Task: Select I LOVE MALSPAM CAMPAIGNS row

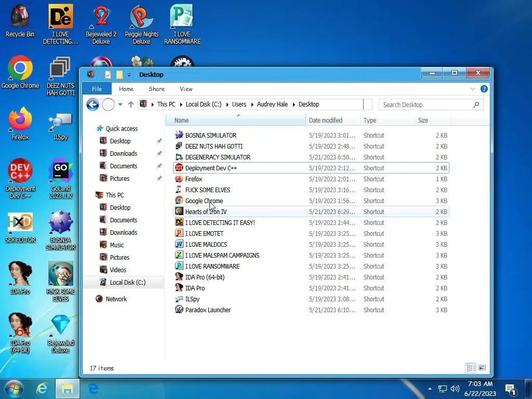Action: click(311, 255)
